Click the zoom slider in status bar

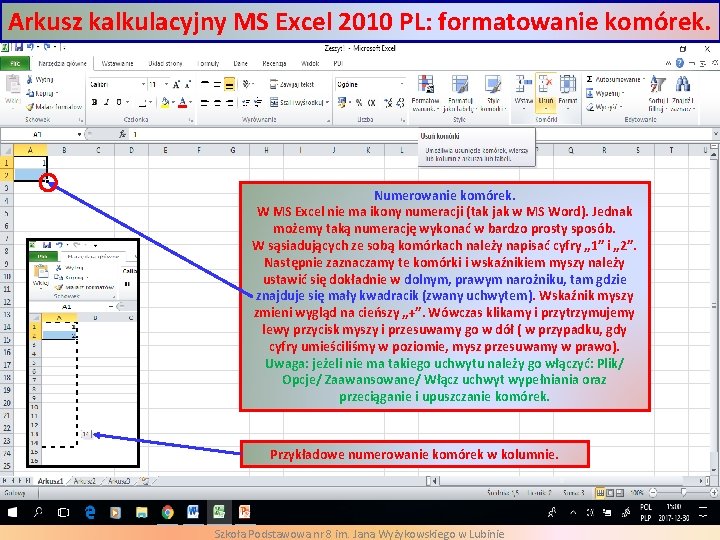pos(683,492)
